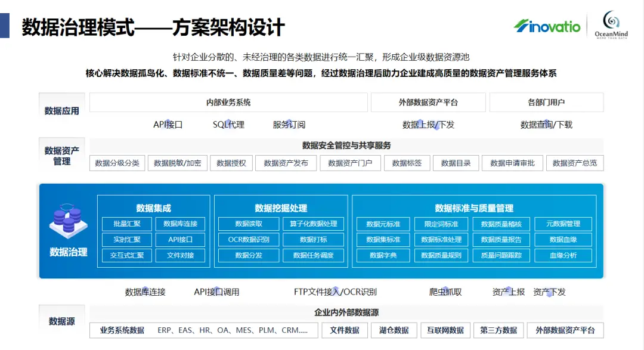
Task: Click the 数据资产发布 box
Action: coord(286,163)
